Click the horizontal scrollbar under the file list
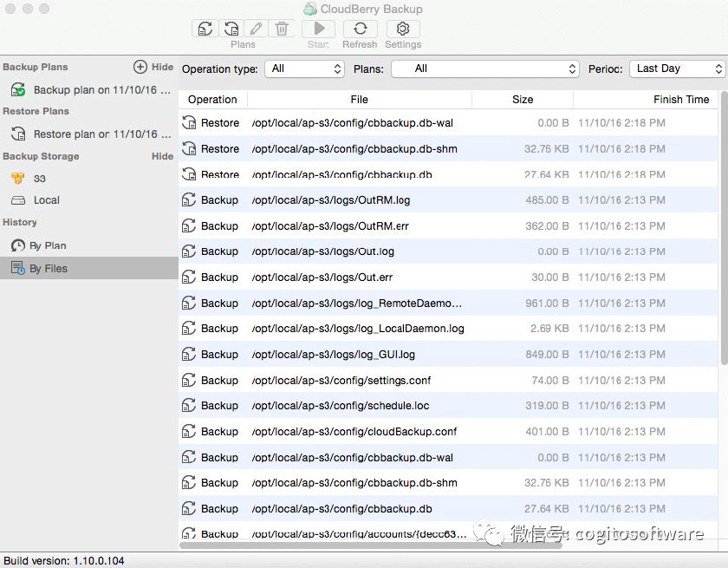This screenshot has height=568, width=728. (371, 545)
